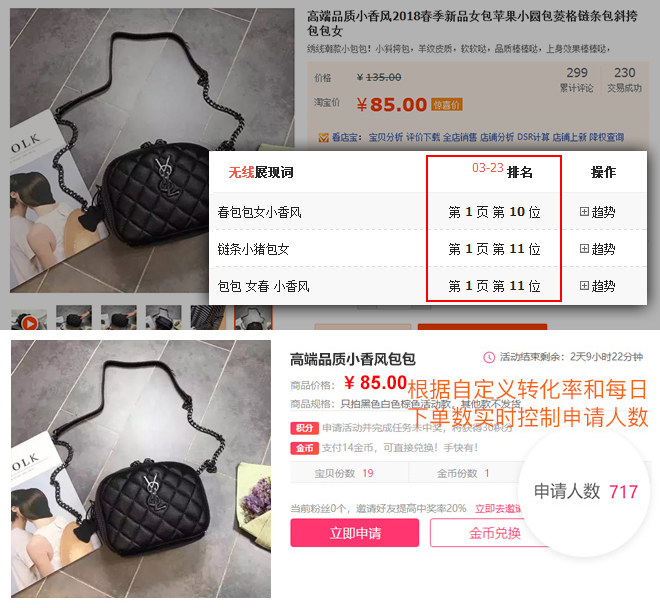Open 宝贝分析 link

[x=386, y=137]
